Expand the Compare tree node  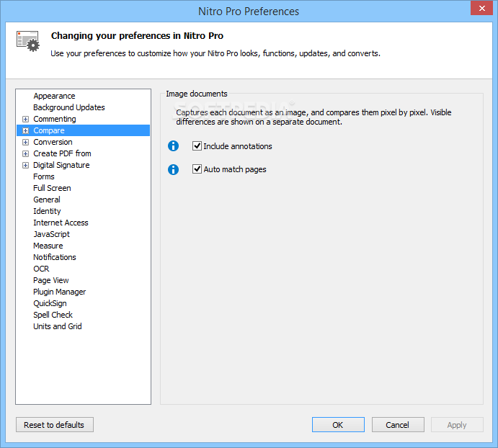(x=25, y=130)
